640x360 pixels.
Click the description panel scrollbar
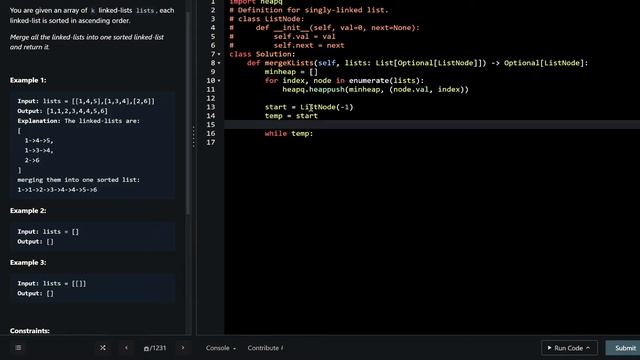coord(188,112)
